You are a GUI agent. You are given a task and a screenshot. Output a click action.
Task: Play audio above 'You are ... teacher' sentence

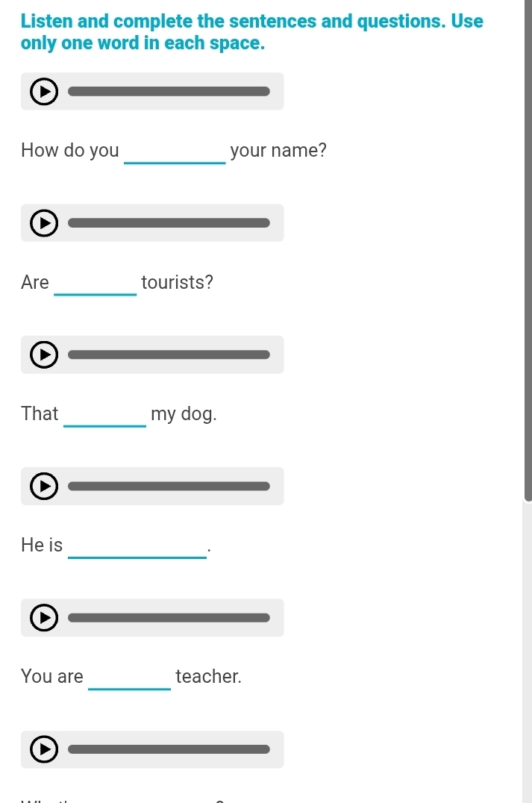click(x=44, y=618)
